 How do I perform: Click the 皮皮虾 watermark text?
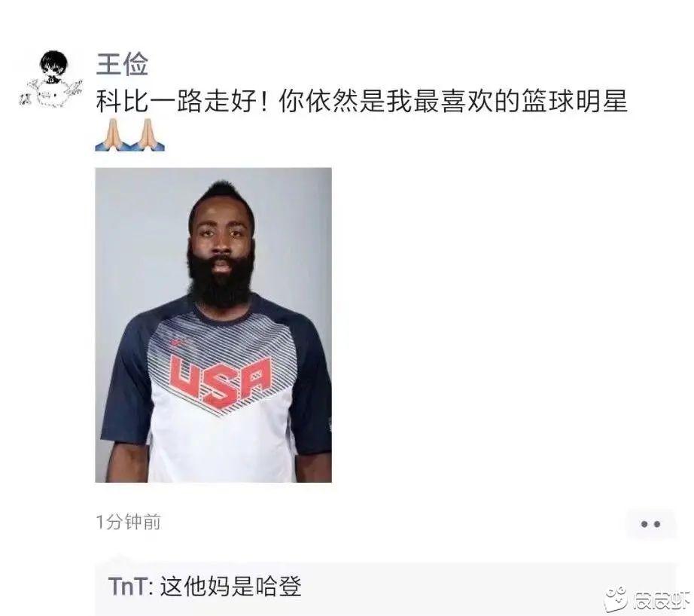[x=661, y=602]
